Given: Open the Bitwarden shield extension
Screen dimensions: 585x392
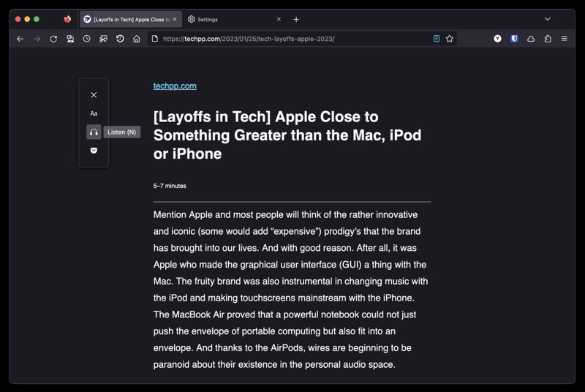Looking at the screenshot, I should click(514, 39).
